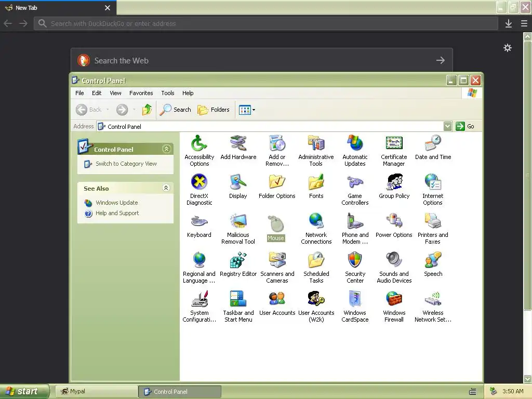Open Keyboard settings icon
This screenshot has height=399, width=532.
coord(199,225)
